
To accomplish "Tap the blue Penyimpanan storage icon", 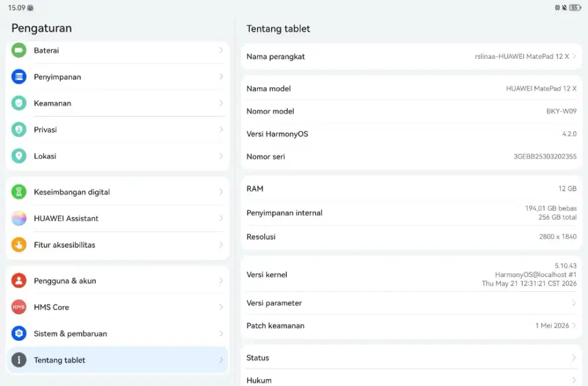I will (19, 76).
